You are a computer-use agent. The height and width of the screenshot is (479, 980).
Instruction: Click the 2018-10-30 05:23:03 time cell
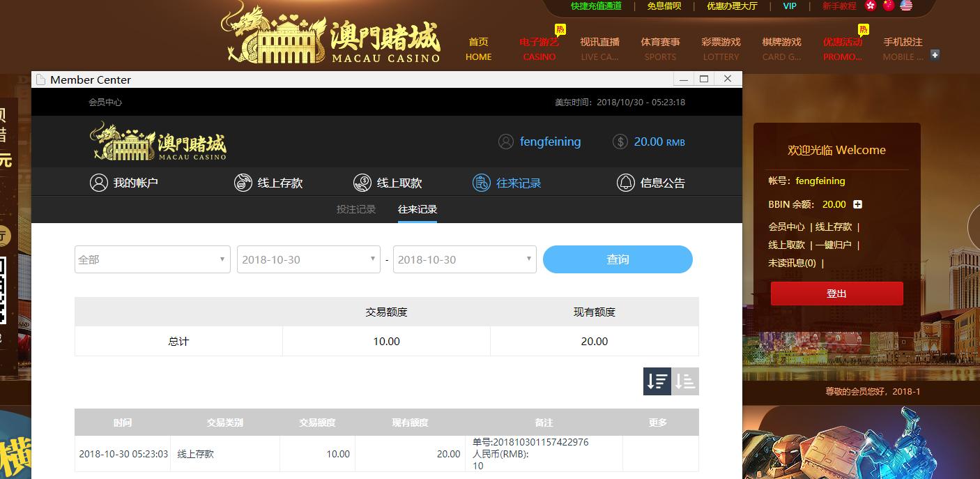click(123, 454)
